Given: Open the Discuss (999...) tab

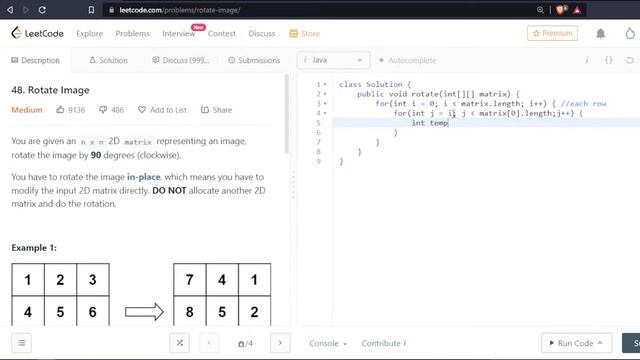Looking at the screenshot, I should pyautogui.click(x=181, y=60).
